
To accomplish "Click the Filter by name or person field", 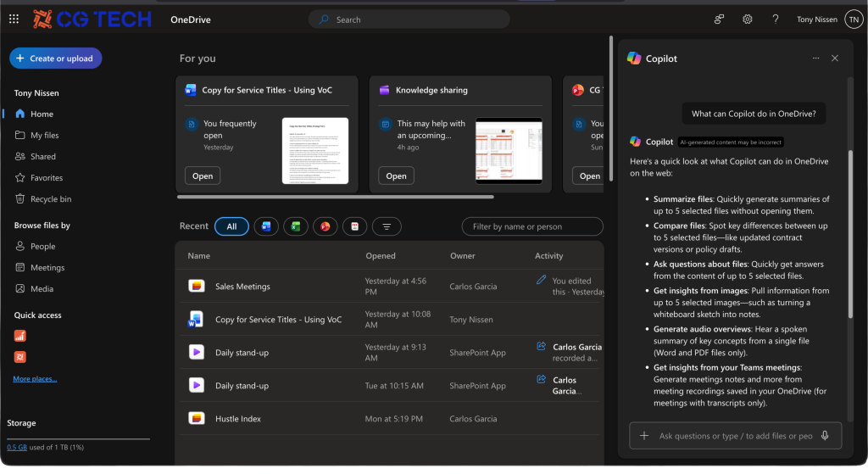I will [532, 226].
